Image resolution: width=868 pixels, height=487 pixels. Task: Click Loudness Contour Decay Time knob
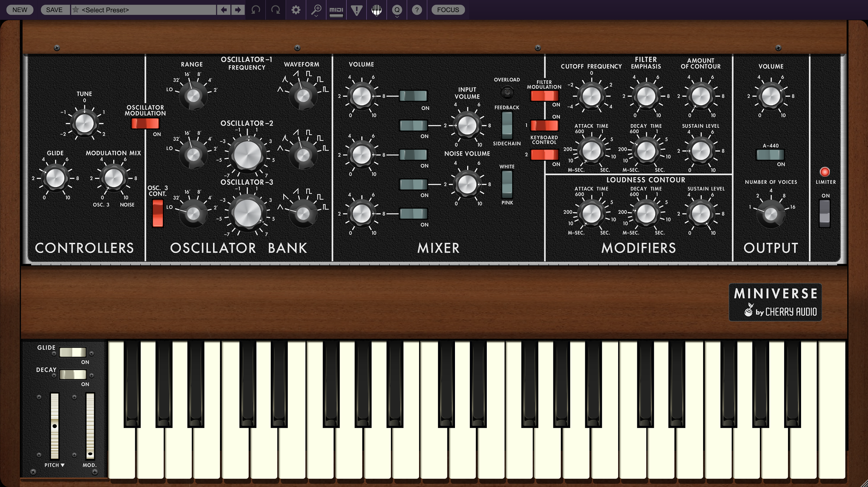coord(646,213)
